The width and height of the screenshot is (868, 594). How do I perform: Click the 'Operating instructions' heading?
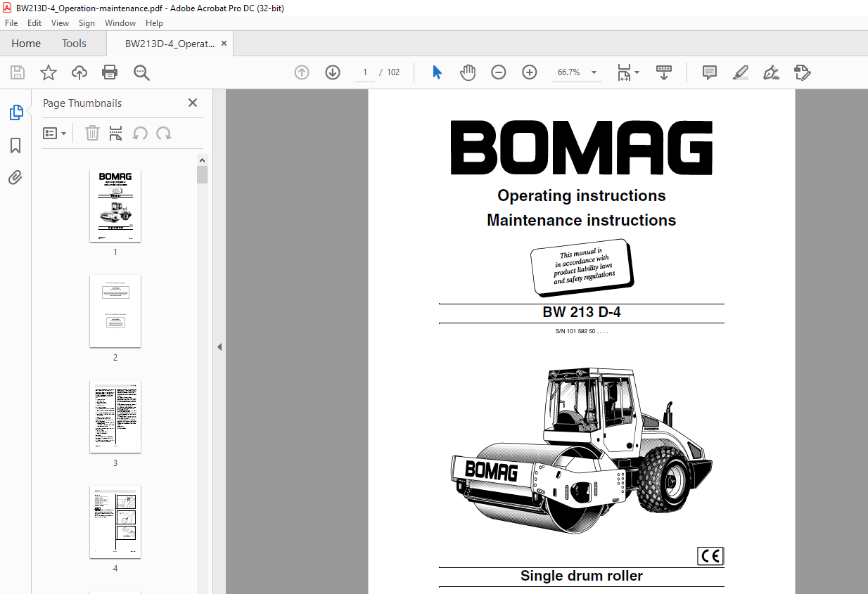point(582,195)
